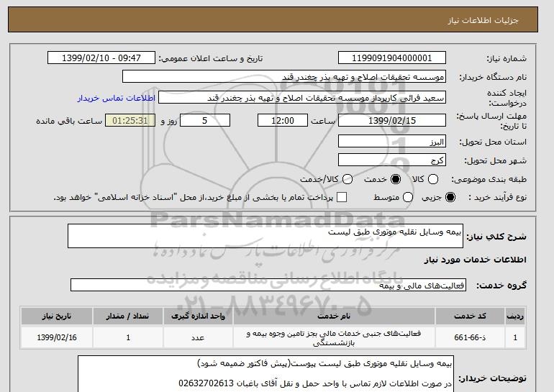The width and height of the screenshot is (554, 392).
Task: Select the کالا/خدمت radio button
Action: (x=348, y=179)
